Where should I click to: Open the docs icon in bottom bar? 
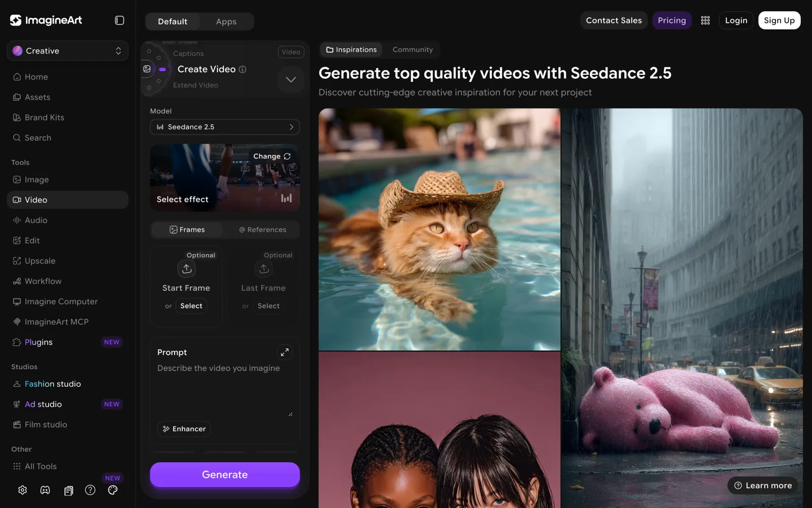point(69,490)
